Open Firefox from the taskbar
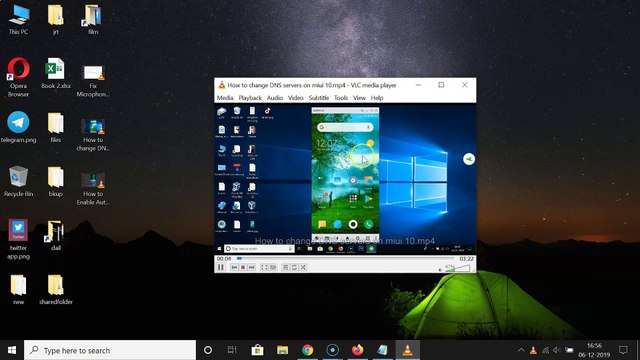This screenshot has width=640, height=360. (358, 350)
